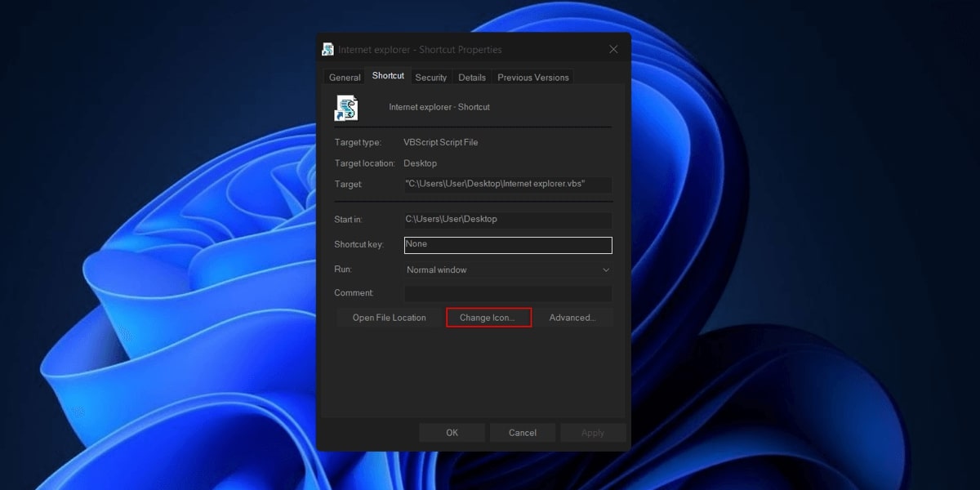
Task: Open the Advanced shortcut options
Action: pyautogui.click(x=573, y=317)
